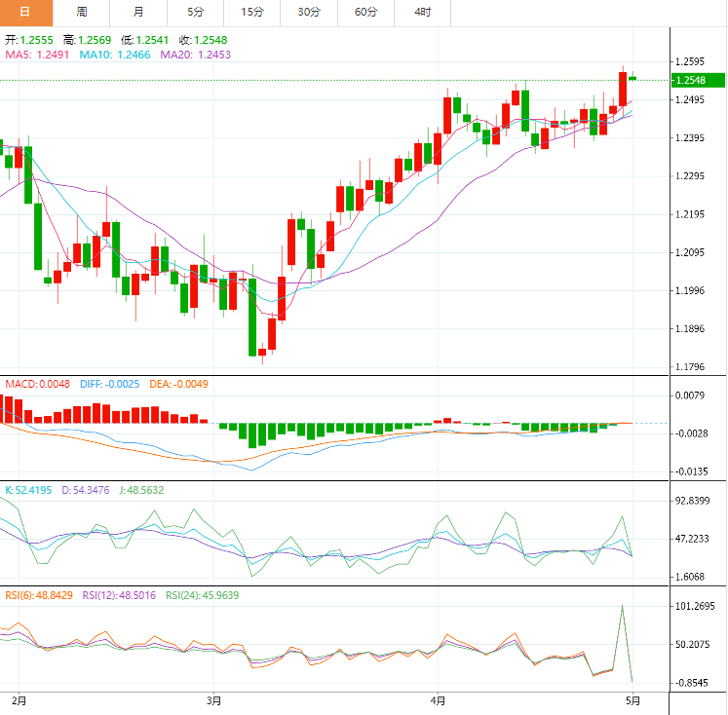
Task: Click the 47.2233 KDJ axis label
Action: (x=692, y=539)
